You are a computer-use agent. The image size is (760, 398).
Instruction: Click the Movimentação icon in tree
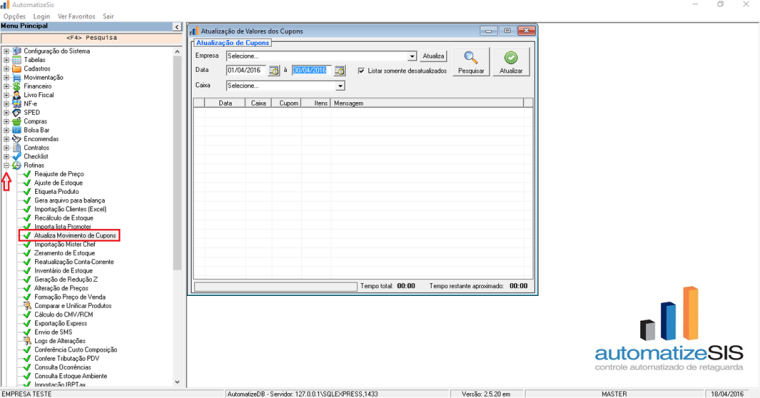pos(17,77)
